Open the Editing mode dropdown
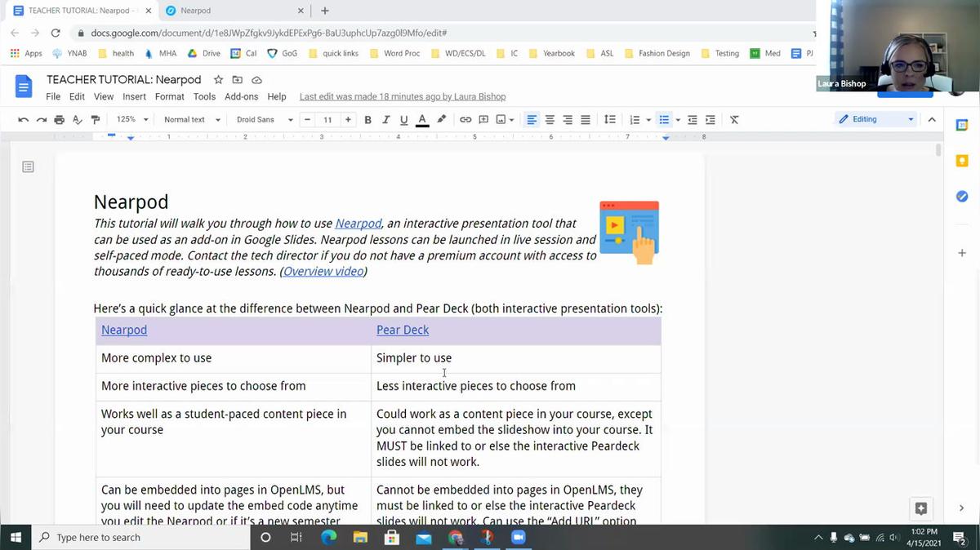 tap(876, 119)
